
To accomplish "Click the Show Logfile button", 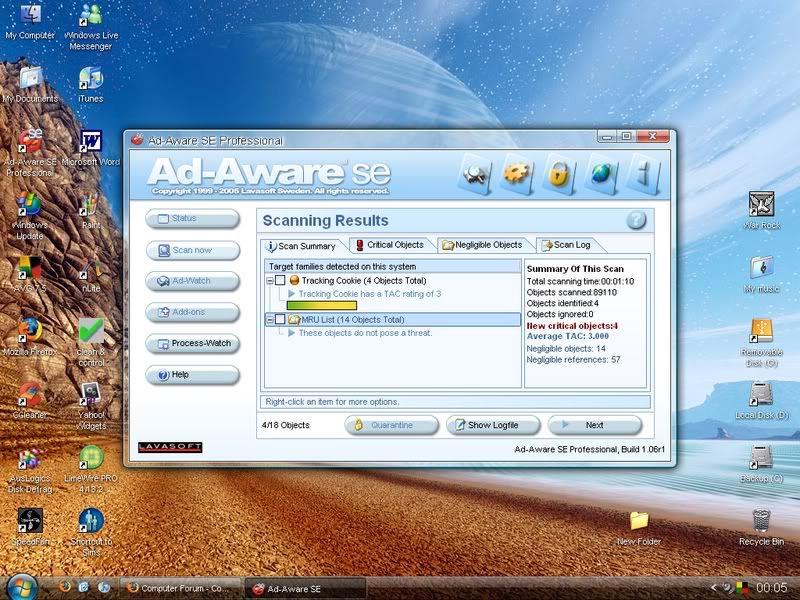I will point(494,425).
